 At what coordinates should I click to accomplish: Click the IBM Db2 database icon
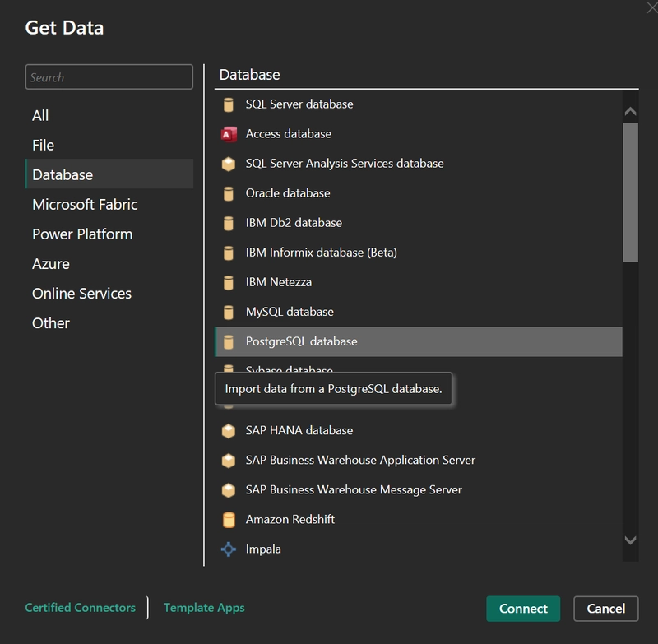[x=229, y=223]
